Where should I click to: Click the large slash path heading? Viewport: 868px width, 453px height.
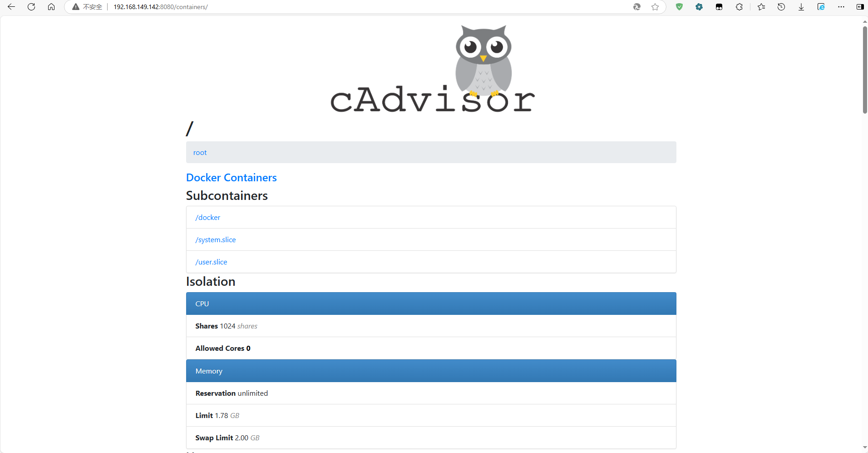pos(190,129)
